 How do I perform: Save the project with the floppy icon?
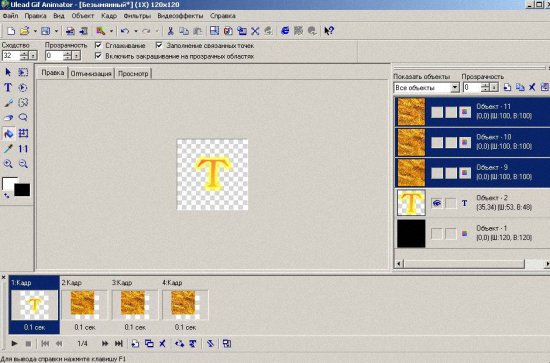click(x=46, y=31)
